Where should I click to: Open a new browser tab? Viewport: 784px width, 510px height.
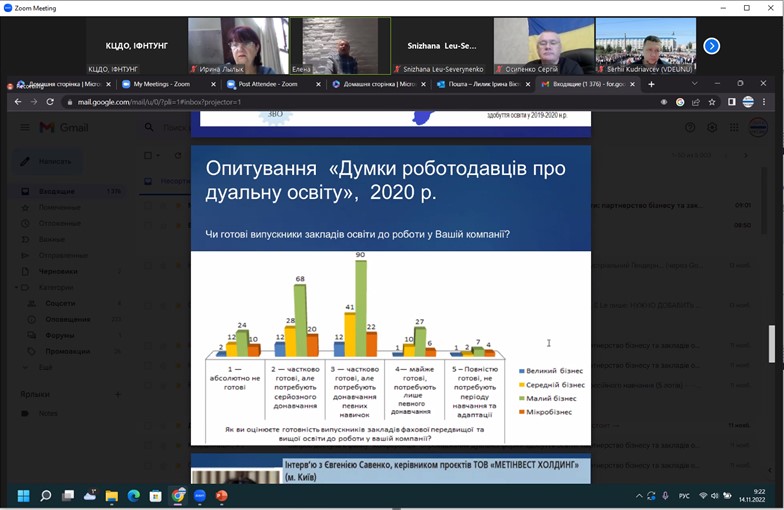[651, 84]
